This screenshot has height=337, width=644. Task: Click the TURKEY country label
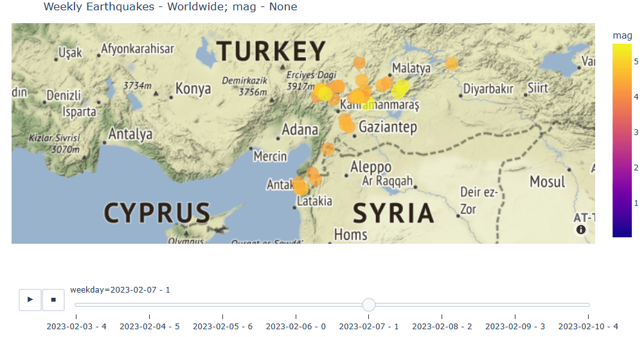tap(271, 51)
